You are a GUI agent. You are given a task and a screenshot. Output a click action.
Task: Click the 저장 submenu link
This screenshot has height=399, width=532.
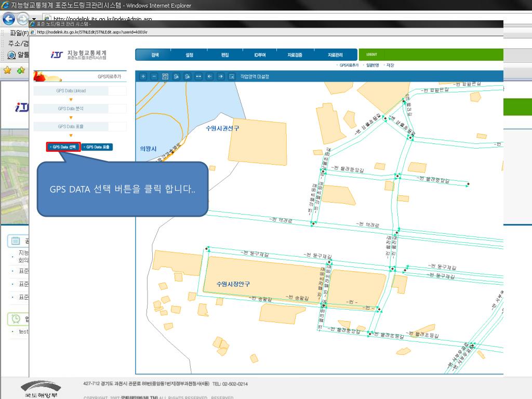click(x=390, y=65)
